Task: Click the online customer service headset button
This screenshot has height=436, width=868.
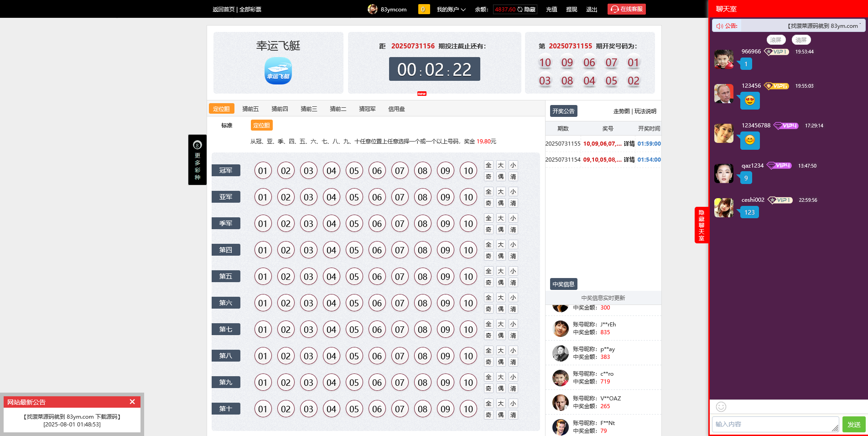Action: (626, 9)
